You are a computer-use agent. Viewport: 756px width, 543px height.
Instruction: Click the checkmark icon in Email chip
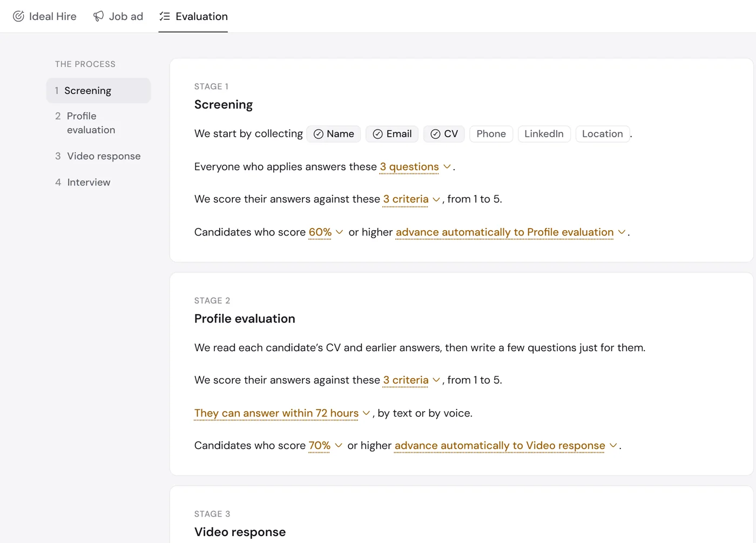pos(378,134)
